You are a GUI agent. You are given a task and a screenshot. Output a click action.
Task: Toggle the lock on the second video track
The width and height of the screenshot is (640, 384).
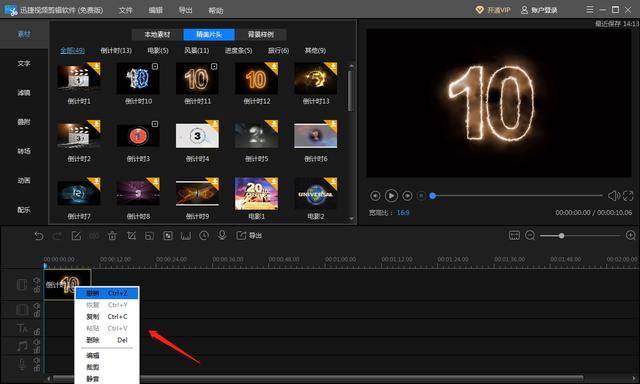[37, 314]
